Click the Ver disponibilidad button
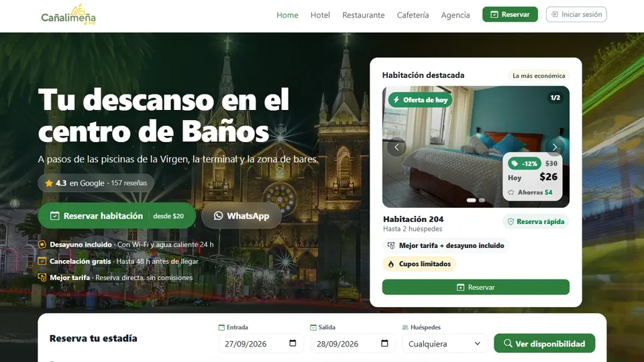This screenshot has width=644, height=362. coord(544,343)
